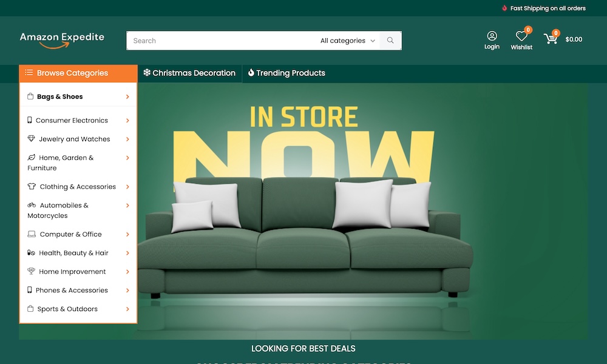Click the flame icon beside Trending Products
The width and height of the screenshot is (607, 364).
pos(251,72)
